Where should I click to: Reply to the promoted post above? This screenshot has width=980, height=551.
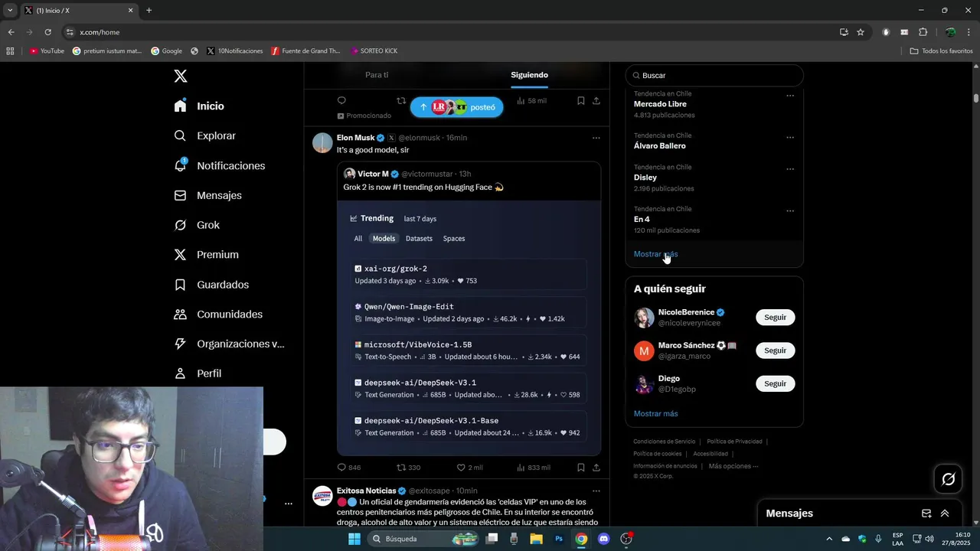point(341,100)
